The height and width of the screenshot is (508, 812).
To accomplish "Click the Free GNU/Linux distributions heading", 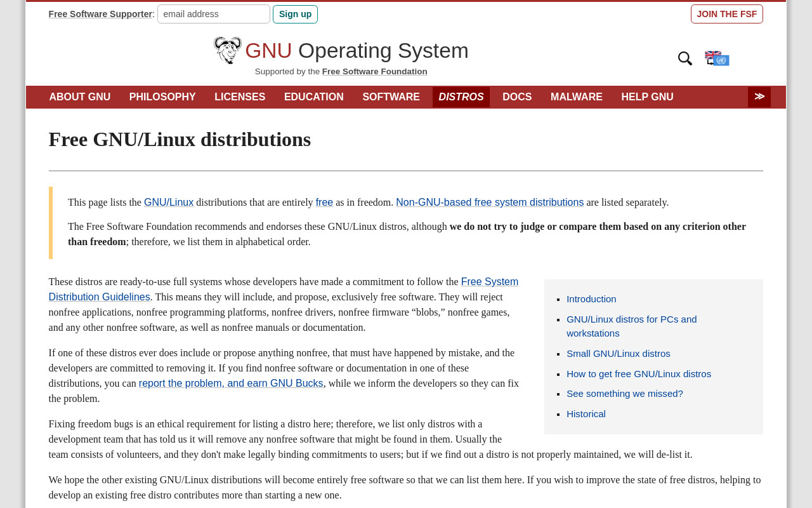I will pyautogui.click(x=180, y=139).
